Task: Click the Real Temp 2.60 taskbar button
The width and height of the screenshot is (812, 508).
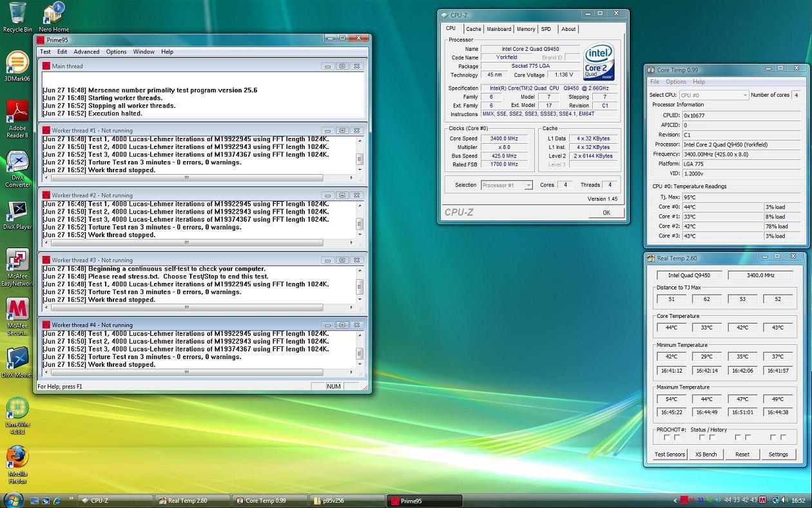Action: [x=191, y=500]
